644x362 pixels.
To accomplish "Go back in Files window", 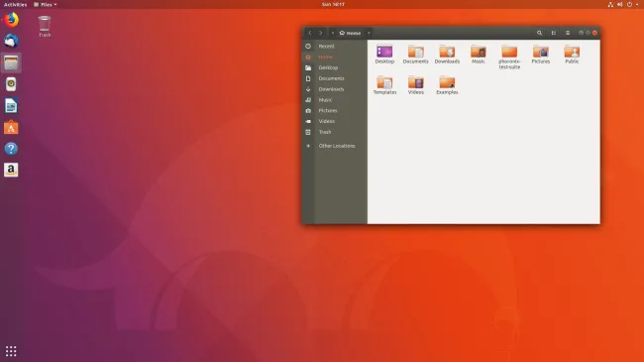I will 310,33.
